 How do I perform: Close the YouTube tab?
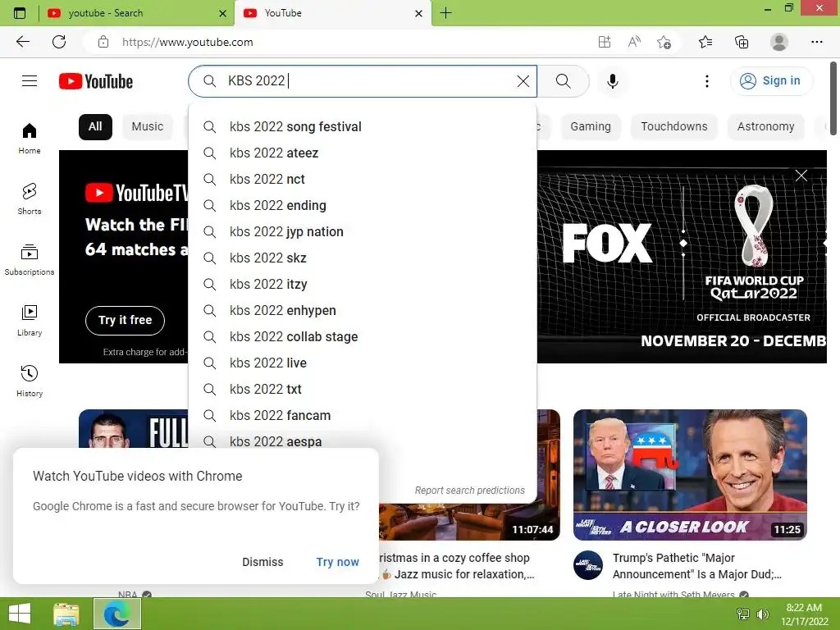[419, 13]
